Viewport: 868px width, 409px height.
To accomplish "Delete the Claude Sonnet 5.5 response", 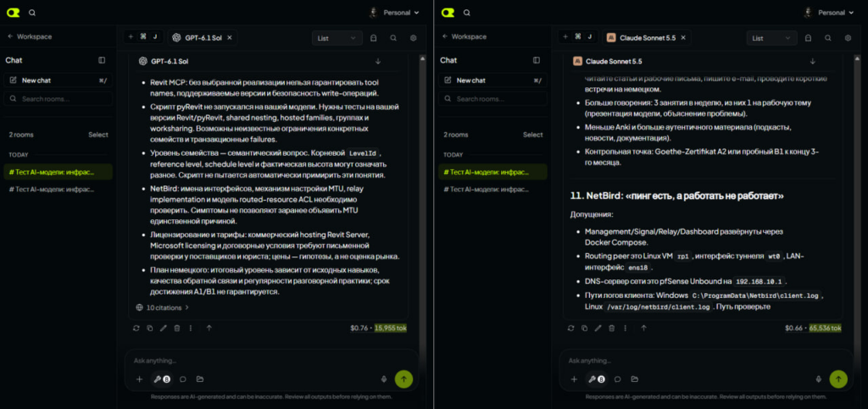I will pyautogui.click(x=612, y=329).
